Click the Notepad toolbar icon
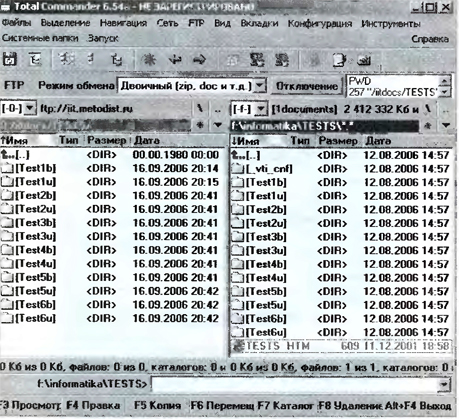This screenshot has width=459, height=419. click(340, 60)
